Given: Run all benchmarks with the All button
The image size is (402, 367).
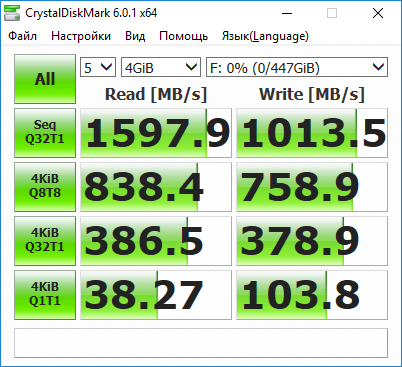Looking at the screenshot, I should [x=45, y=79].
